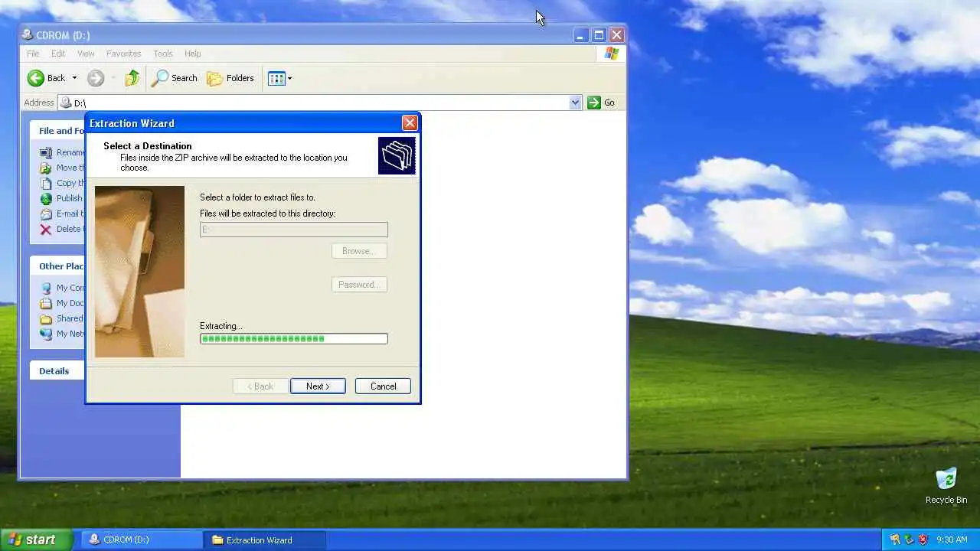Switch to Extraction Wizard taskbar button

click(265, 540)
